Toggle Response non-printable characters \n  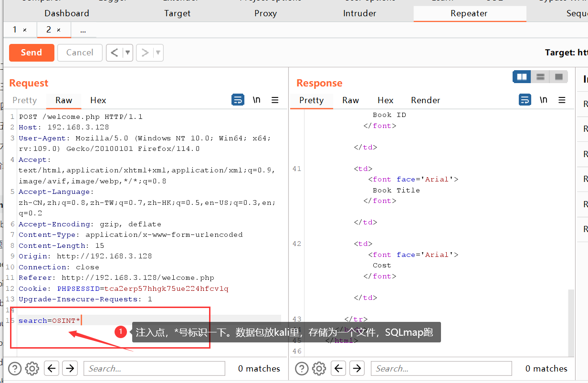pyautogui.click(x=544, y=100)
